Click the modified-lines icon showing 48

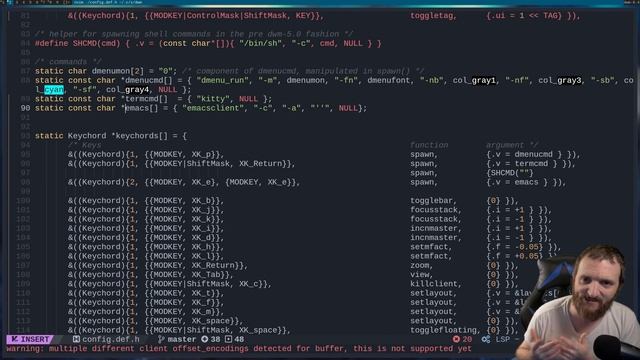point(229,339)
